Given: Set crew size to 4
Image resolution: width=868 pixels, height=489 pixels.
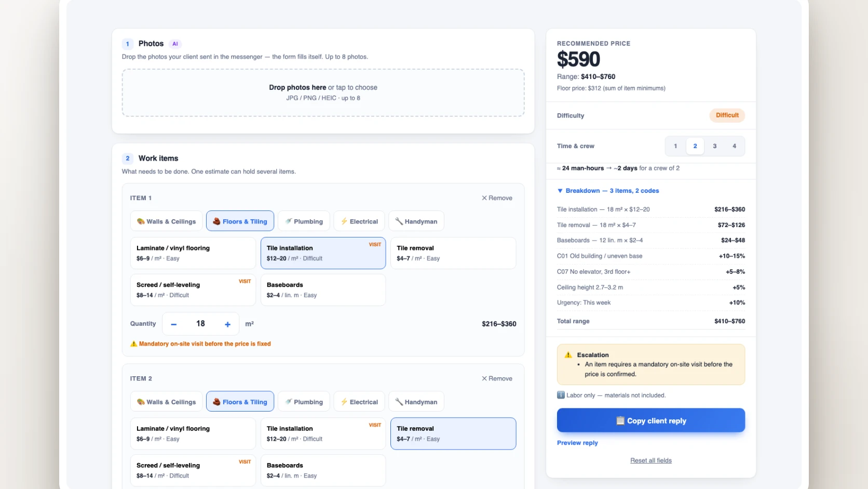Looking at the screenshot, I should [734, 146].
